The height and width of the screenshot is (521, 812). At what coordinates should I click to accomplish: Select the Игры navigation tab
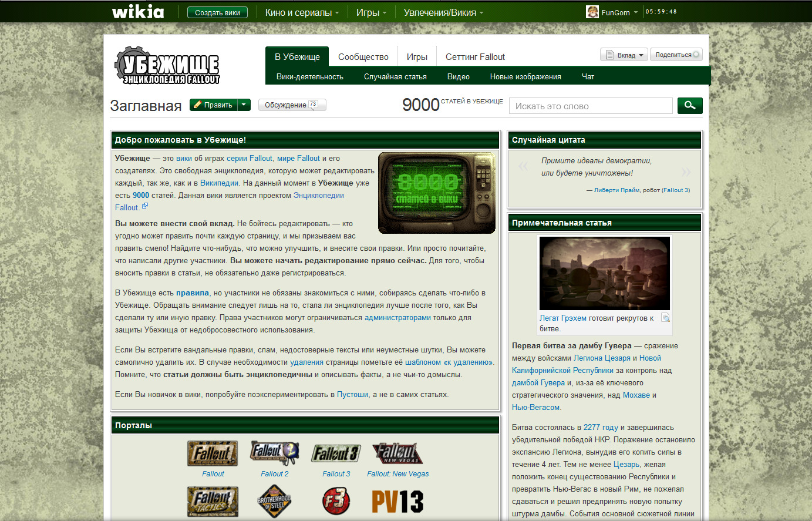click(x=417, y=57)
